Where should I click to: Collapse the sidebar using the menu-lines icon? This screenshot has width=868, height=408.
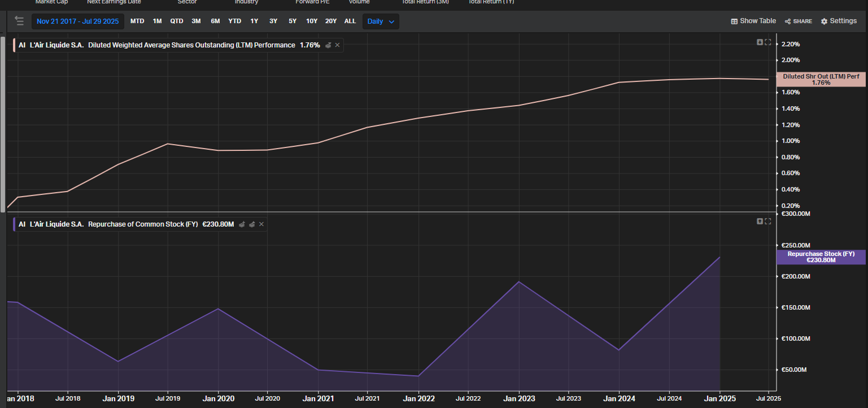tap(20, 21)
